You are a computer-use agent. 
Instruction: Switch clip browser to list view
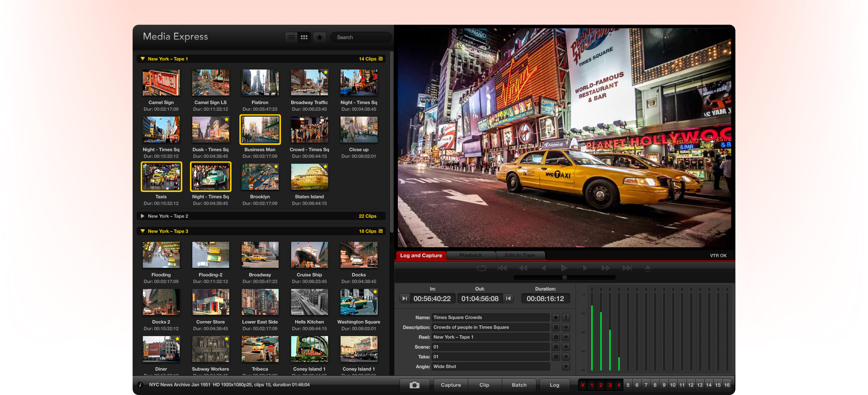click(291, 37)
